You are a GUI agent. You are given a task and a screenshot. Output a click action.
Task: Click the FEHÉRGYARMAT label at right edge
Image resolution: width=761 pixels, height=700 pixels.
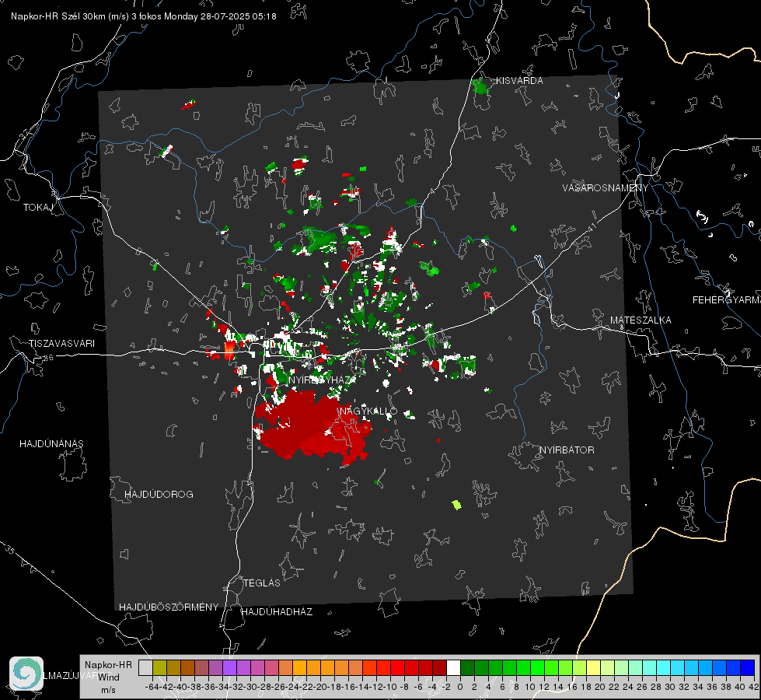coord(726,300)
